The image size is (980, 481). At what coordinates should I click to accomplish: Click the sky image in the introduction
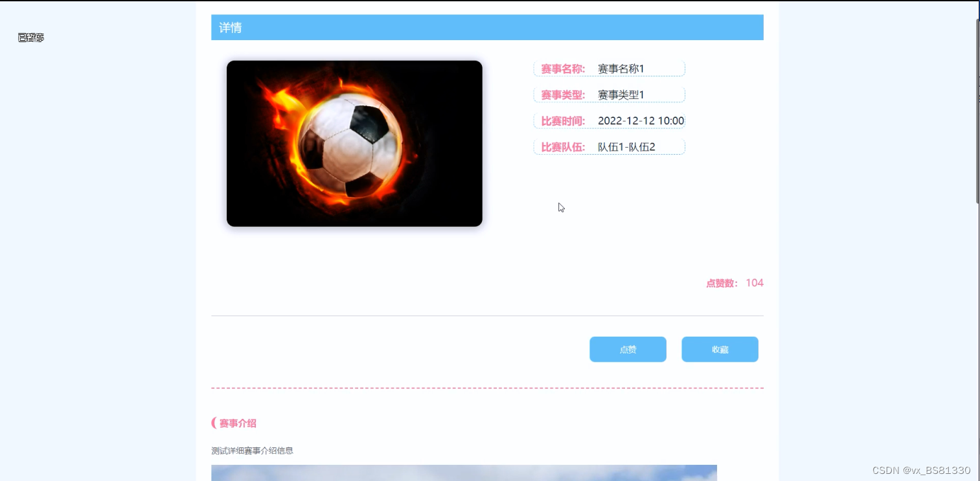464,473
